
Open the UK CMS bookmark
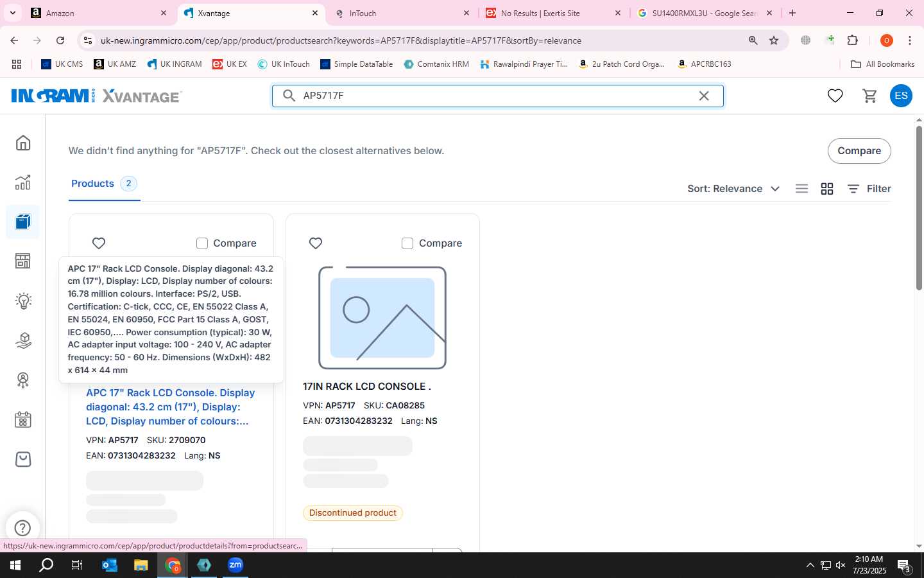(62, 64)
